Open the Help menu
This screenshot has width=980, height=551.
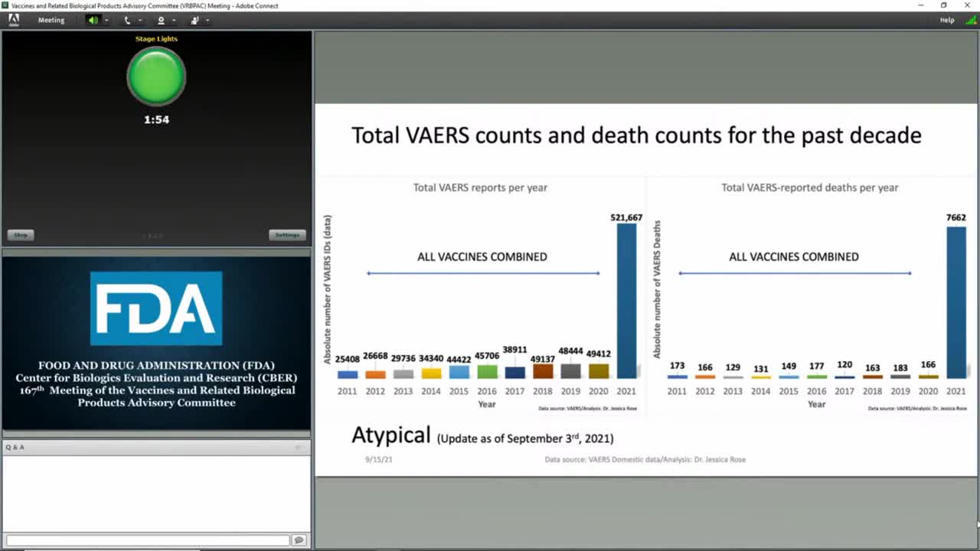point(947,21)
